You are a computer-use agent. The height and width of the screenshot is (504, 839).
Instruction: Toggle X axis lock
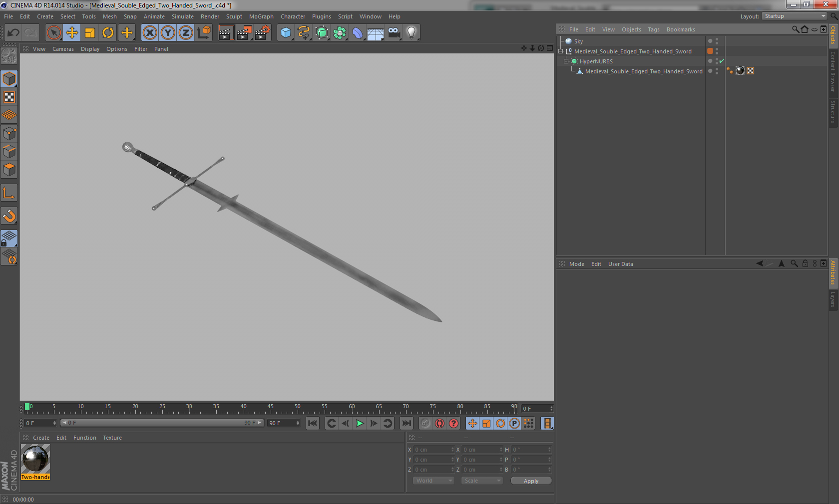[x=150, y=33]
